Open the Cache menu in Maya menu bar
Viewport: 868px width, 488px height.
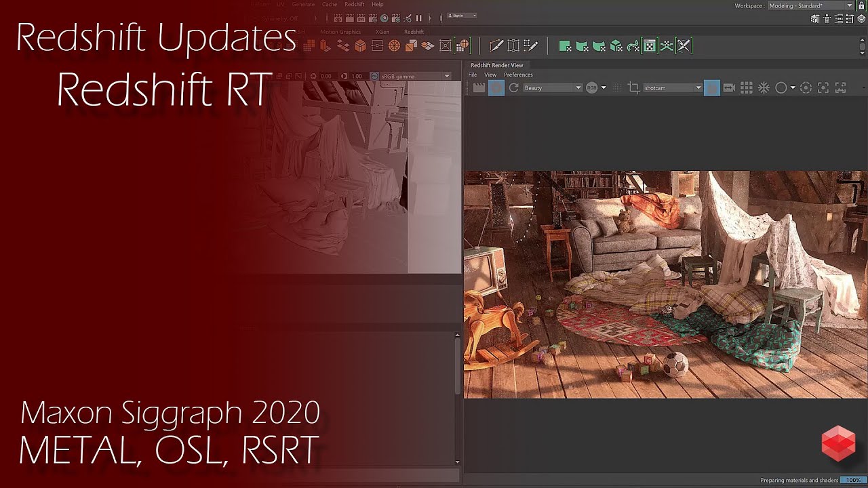pos(330,4)
